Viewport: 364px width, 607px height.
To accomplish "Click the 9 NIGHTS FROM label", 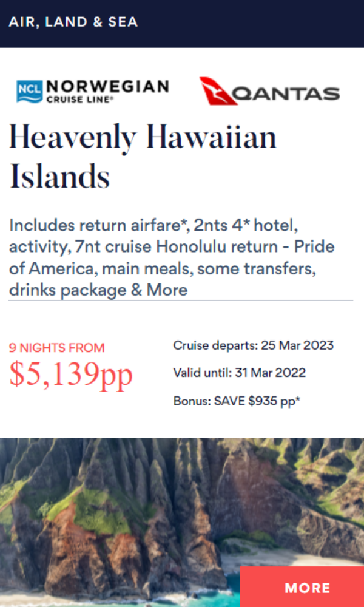I will tap(57, 348).
